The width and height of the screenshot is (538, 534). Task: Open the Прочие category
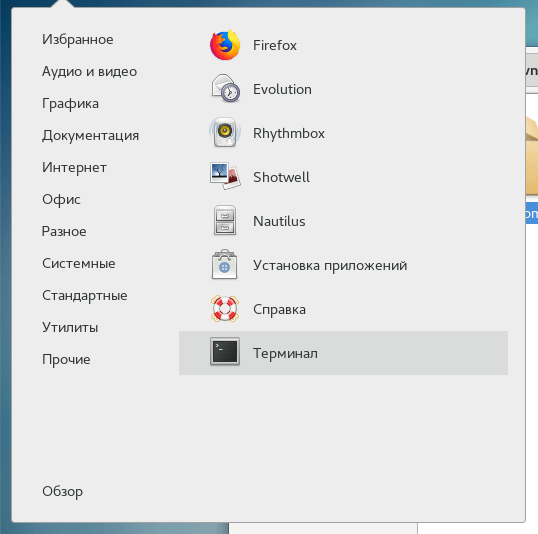[x=66, y=359]
